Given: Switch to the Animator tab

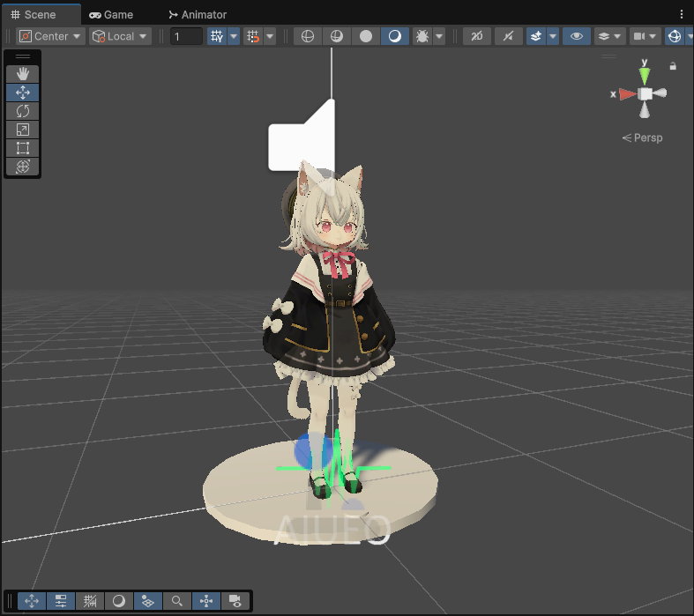Looking at the screenshot, I should coord(198,15).
